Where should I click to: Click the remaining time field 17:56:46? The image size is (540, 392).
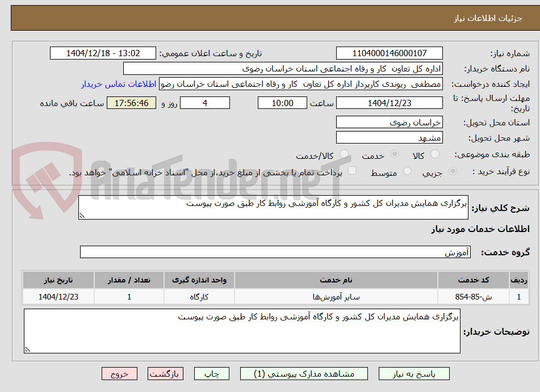pos(131,103)
